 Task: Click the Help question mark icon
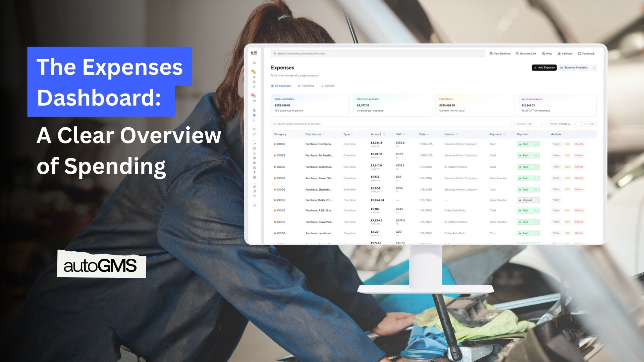coord(543,54)
